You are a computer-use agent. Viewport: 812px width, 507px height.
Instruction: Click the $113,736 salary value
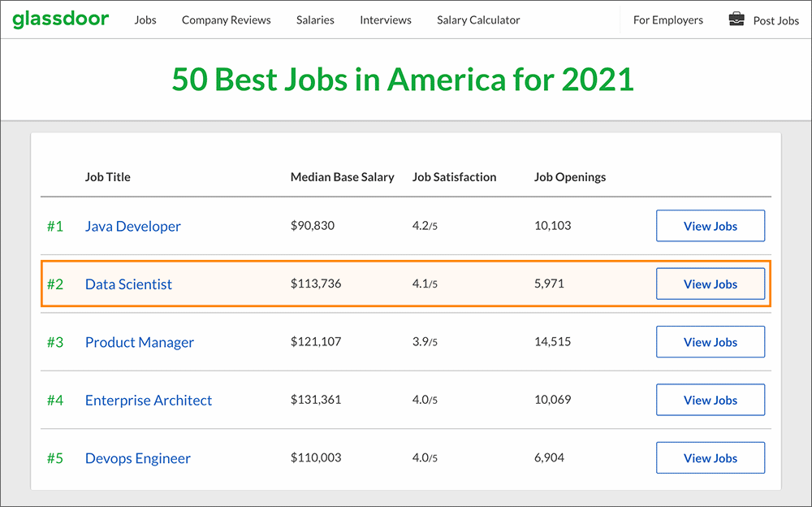coord(316,284)
